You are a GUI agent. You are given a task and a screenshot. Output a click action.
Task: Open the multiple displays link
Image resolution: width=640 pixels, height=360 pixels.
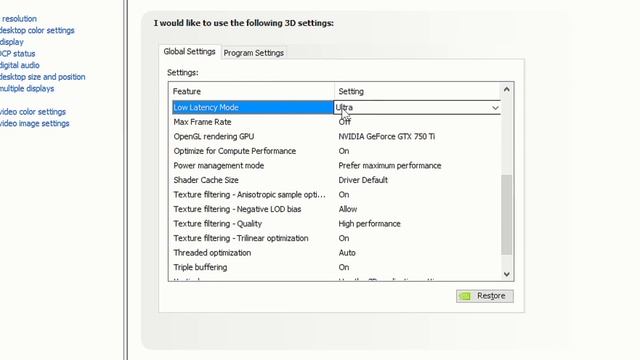click(x=27, y=89)
